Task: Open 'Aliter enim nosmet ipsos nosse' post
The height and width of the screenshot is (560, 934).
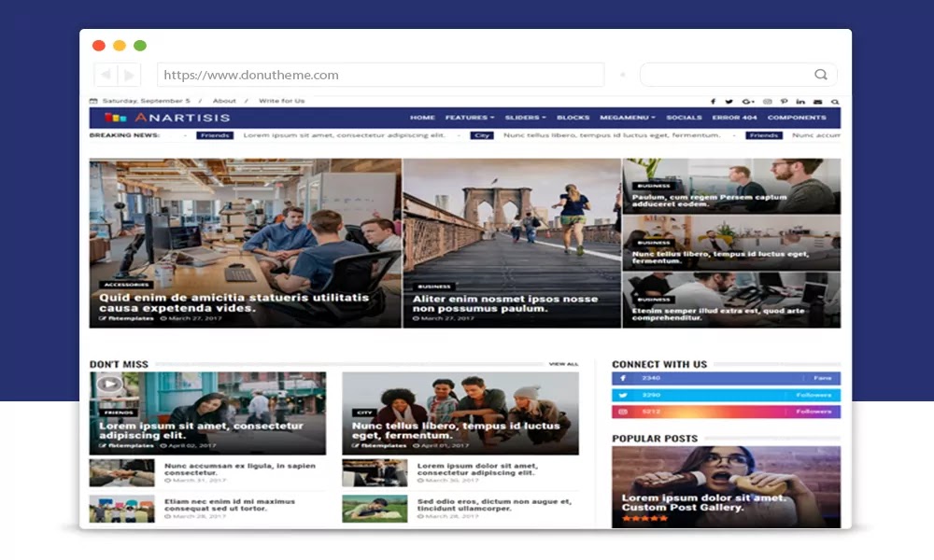Action: pyautogui.click(x=505, y=303)
